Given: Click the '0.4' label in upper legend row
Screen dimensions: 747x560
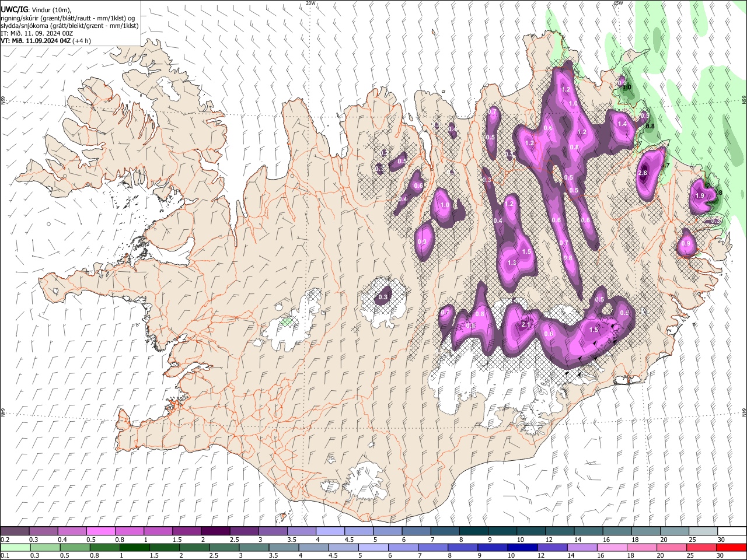Looking at the screenshot, I should [x=62, y=540].
